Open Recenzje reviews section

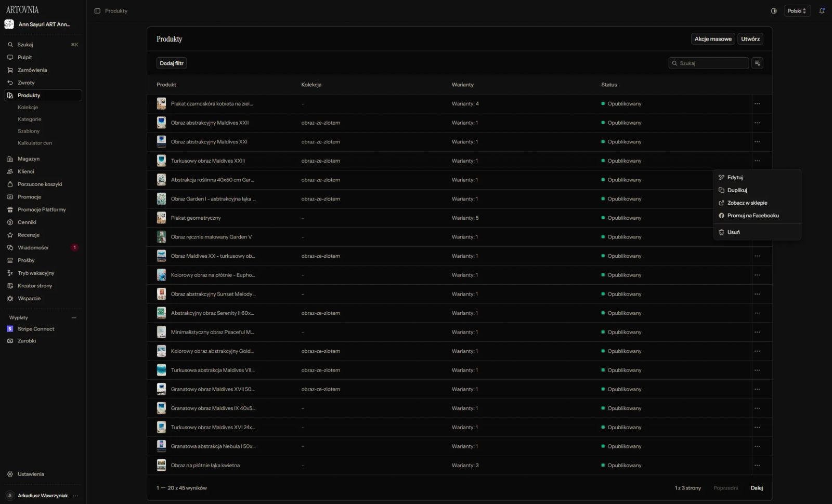43,235
